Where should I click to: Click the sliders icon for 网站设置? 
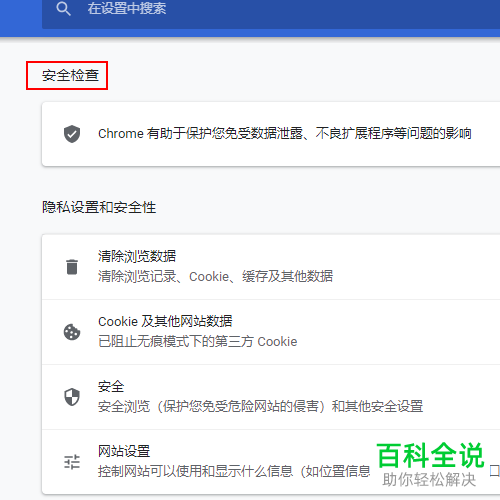(72, 462)
